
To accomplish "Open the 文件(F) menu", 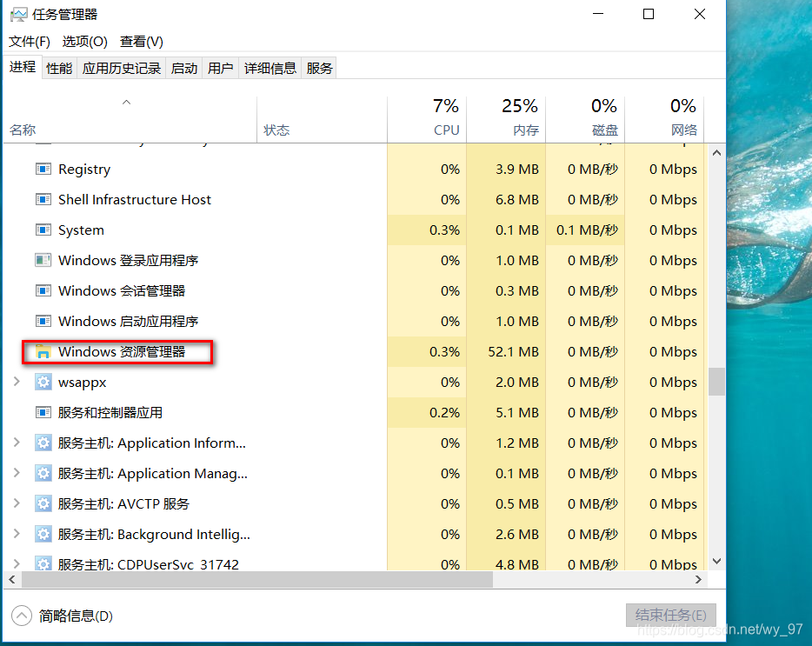I will [x=30, y=42].
